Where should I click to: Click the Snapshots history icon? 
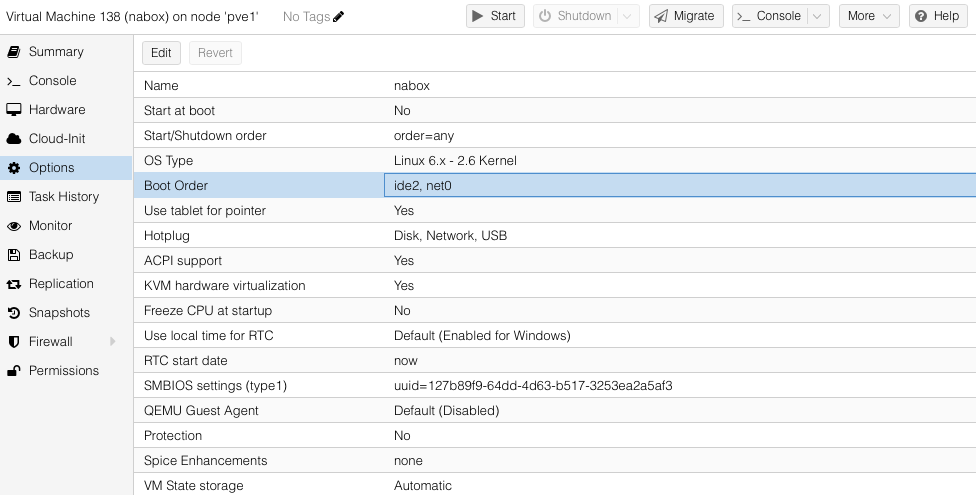coord(14,313)
